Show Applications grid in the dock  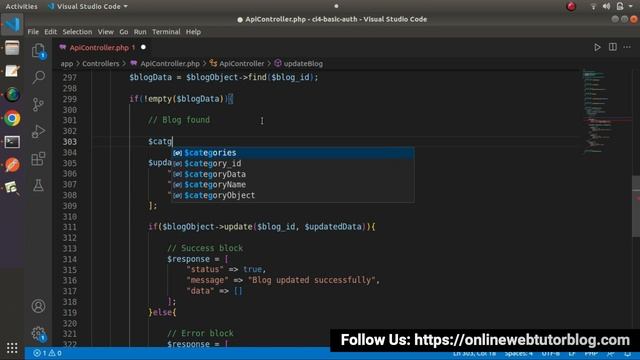coord(12,348)
